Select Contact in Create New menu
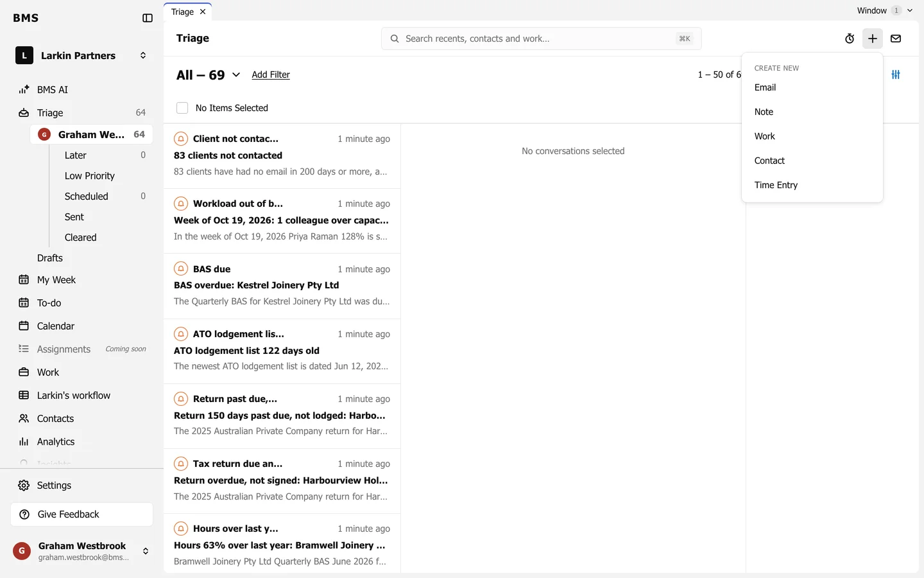The image size is (924, 578). point(812,161)
